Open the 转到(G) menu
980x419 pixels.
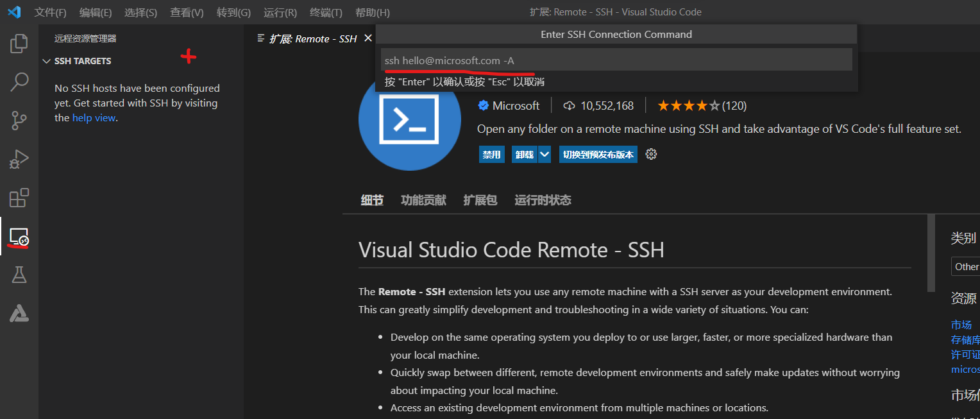coord(233,12)
